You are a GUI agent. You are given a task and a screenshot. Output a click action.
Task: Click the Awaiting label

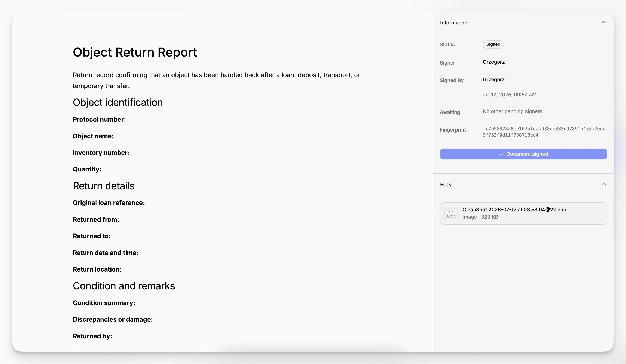click(x=450, y=112)
